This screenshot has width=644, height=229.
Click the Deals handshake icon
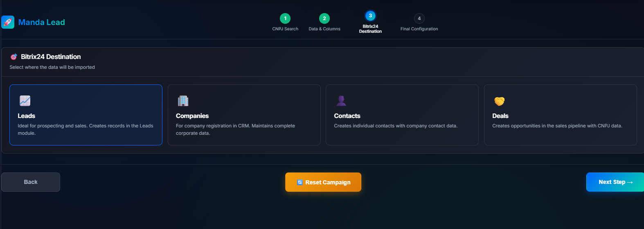pyautogui.click(x=499, y=101)
